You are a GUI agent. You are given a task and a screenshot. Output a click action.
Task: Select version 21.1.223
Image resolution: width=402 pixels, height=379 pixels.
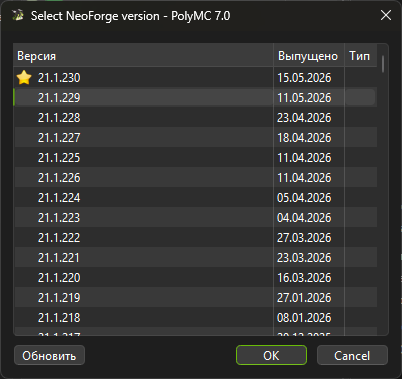pos(195,217)
